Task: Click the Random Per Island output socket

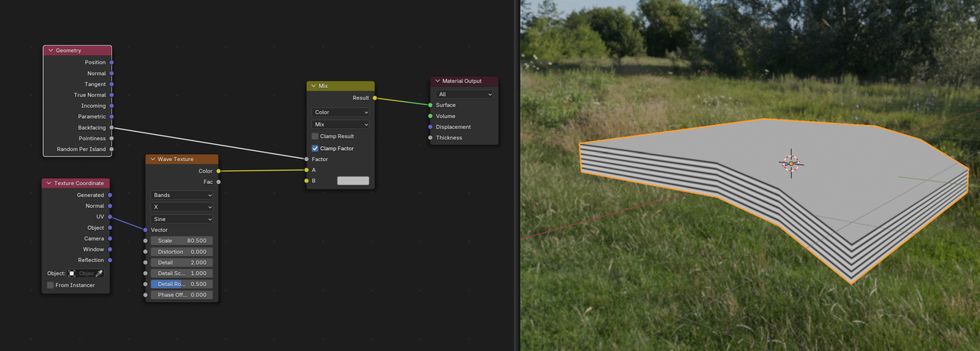Action: pos(112,149)
